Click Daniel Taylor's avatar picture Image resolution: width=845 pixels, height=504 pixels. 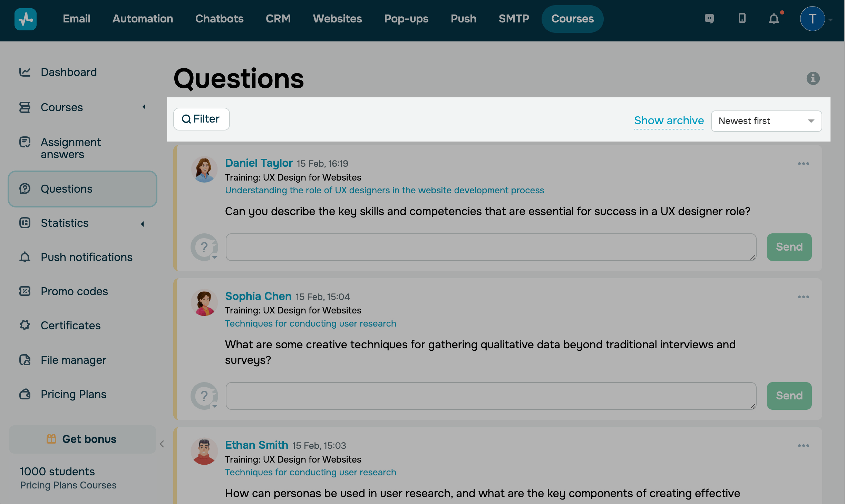pos(204,169)
